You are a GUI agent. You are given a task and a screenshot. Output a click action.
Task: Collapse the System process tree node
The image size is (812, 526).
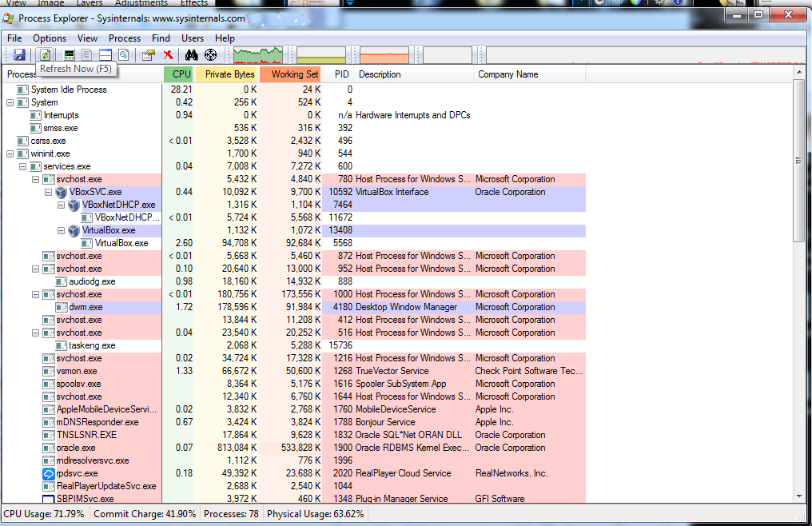(10, 102)
